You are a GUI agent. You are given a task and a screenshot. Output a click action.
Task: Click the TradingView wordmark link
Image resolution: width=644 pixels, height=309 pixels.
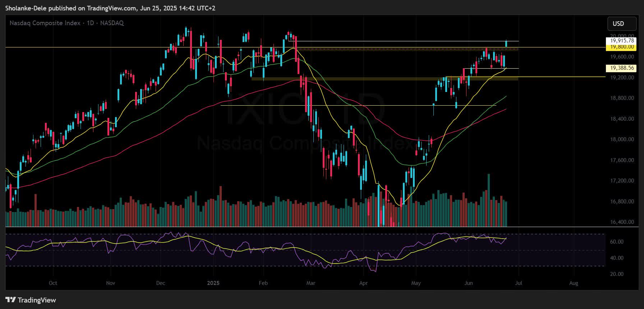[x=37, y=300]
